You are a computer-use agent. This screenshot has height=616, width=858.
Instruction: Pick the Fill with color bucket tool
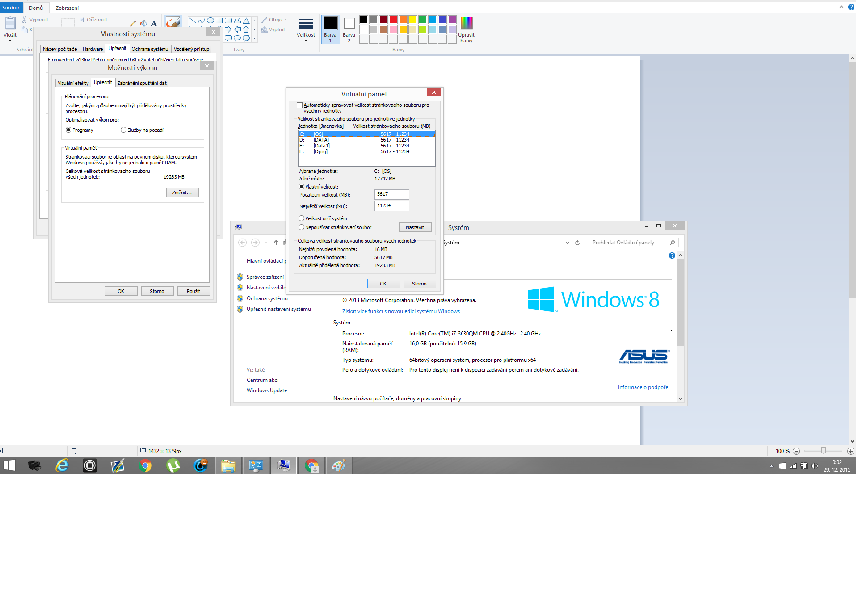143,23
